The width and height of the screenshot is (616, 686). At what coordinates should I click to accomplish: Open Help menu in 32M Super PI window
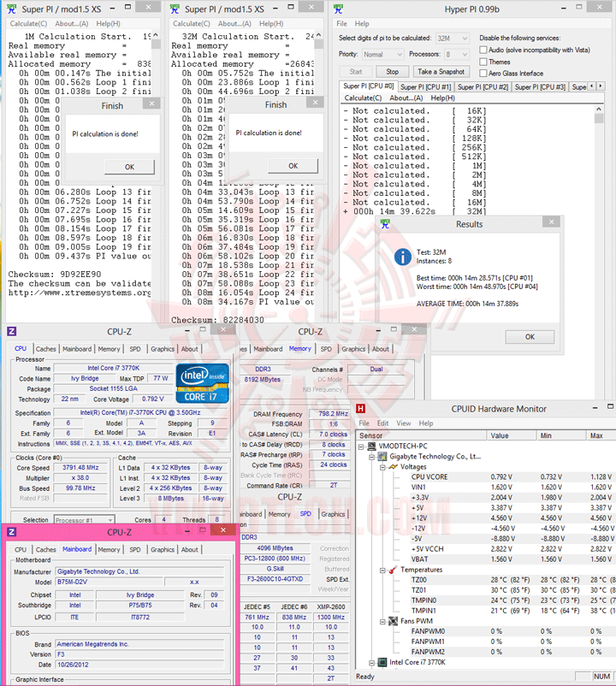click(x=271, y=24)
